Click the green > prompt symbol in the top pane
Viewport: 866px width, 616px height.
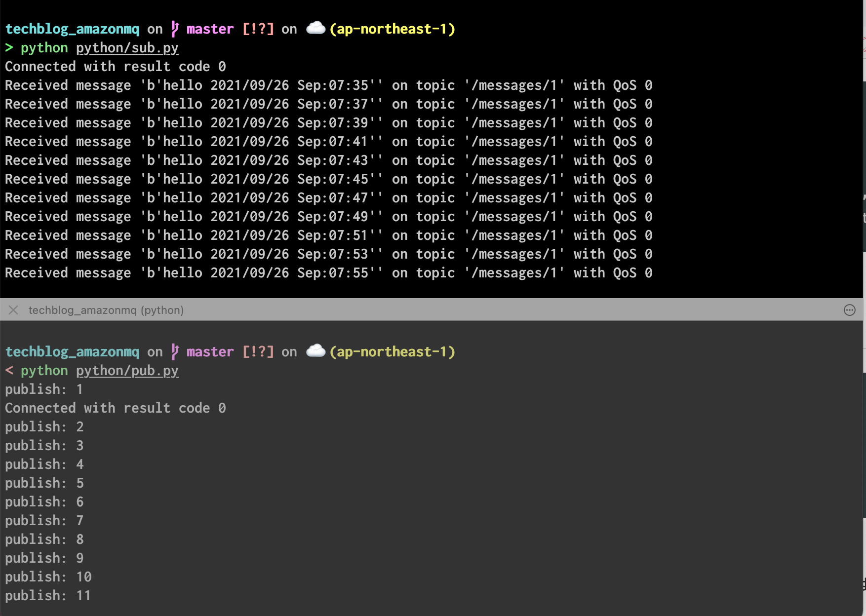pyautogui.click(x=9, y=48)
